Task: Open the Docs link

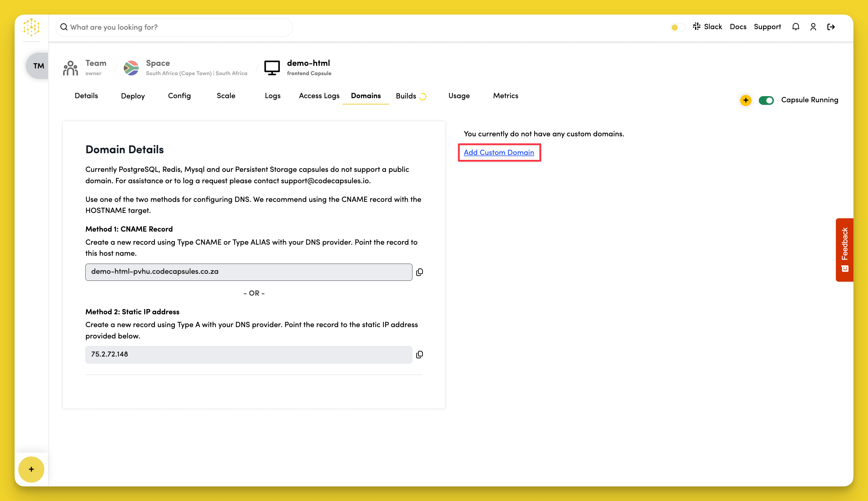Action: pos(738,27)
